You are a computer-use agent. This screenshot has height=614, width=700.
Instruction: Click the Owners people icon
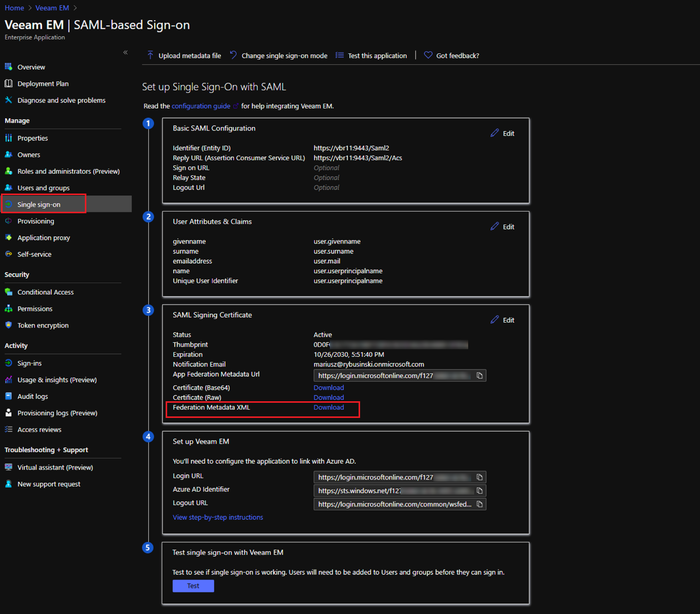pos(9,155)
